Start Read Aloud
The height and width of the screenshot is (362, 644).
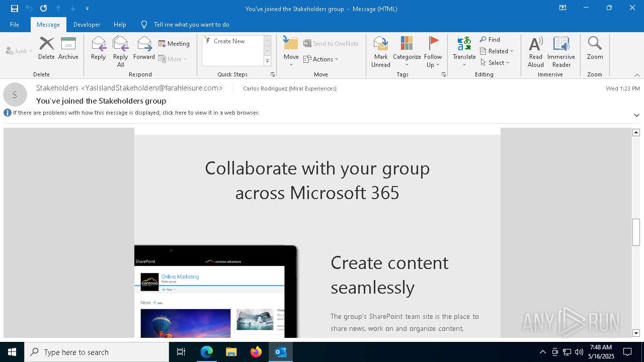point(536,51)
